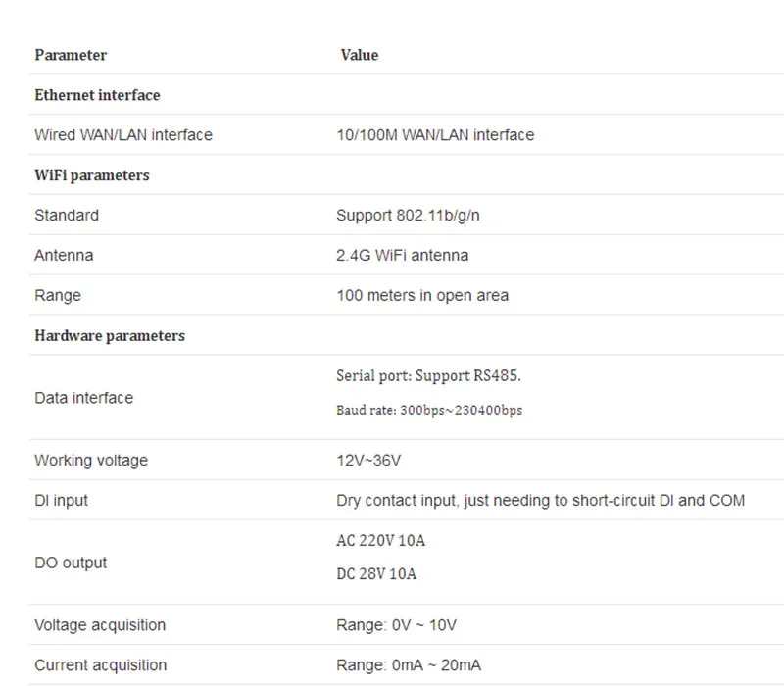Click the Standard parameter row label

(x=67, y=215)
